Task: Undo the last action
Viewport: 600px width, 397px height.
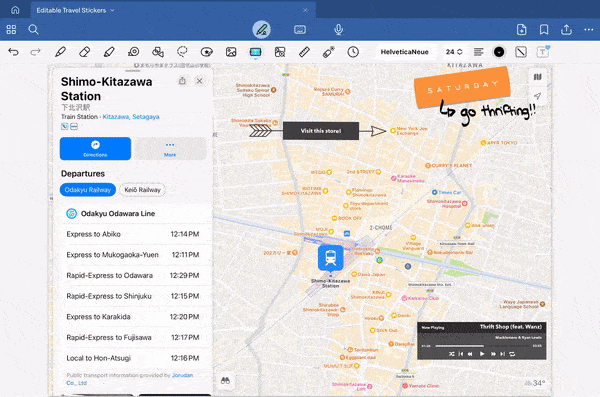Action: pos(13,52)
